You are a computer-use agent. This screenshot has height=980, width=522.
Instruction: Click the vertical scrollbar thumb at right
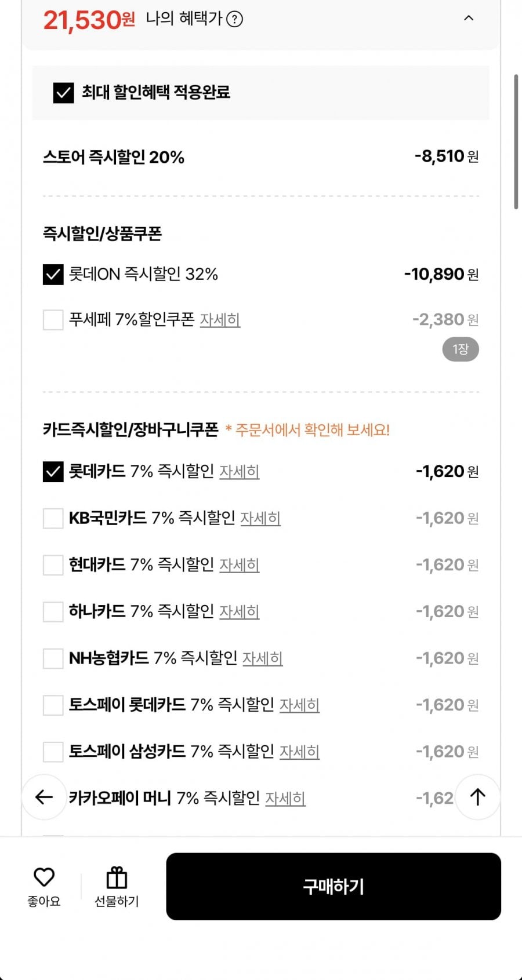(x=516, y=141)
